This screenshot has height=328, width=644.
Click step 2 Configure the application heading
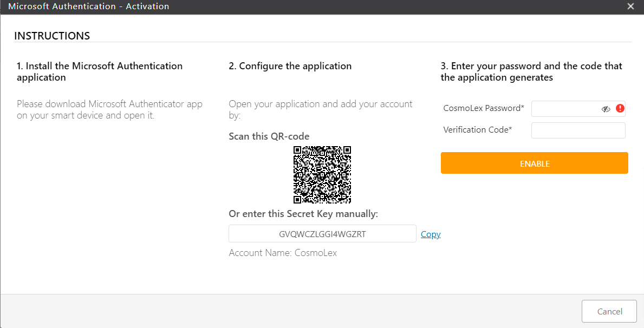coord(290,65)
